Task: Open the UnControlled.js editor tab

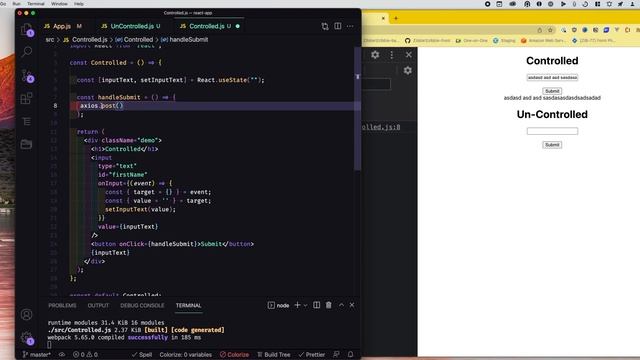Action: tap(131, 26)
